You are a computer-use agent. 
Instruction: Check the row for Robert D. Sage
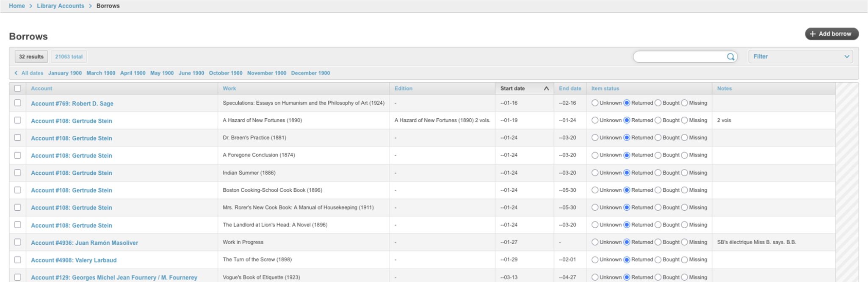[x=17, y=103]
